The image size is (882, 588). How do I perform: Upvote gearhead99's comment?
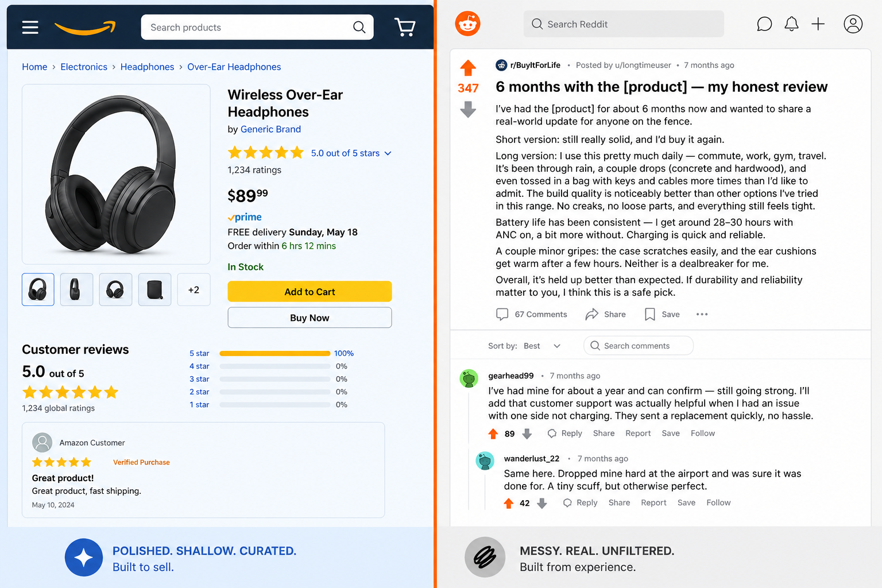pyautogui.click(x=493, y=434)
